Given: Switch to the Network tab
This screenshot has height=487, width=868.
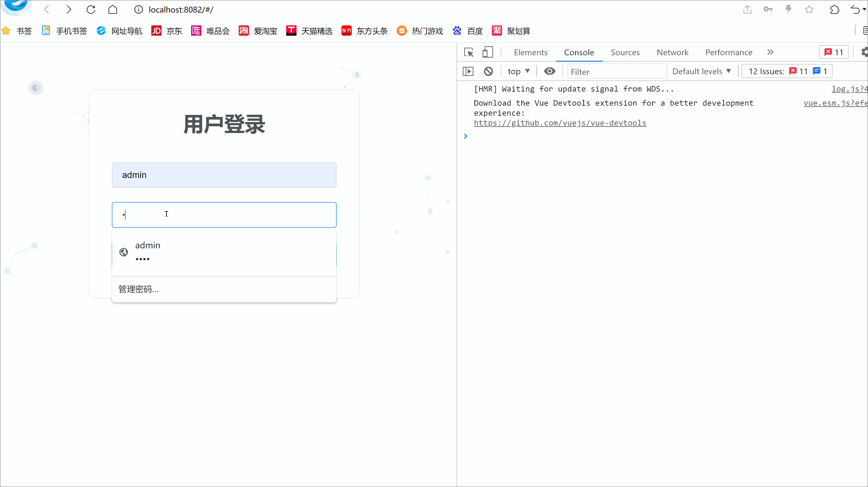Looking at the screenshot, I should (672, 53).
